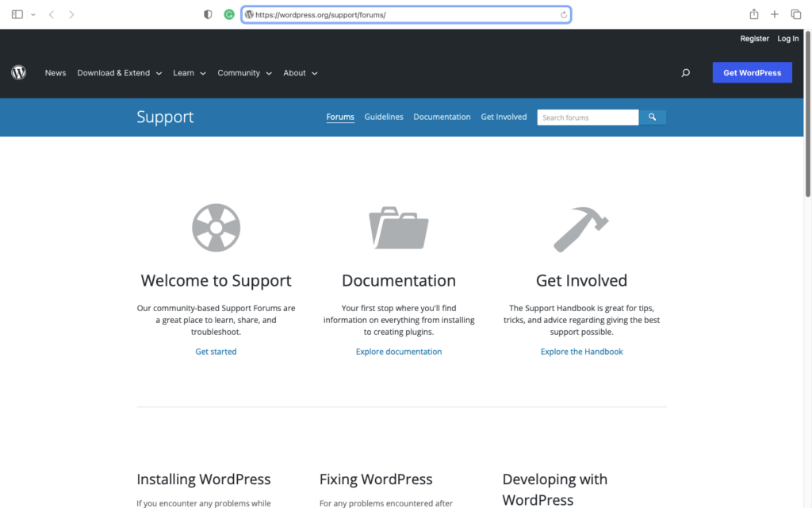Image resolution: width=812 pixels, height=508 pixels.
Task: Click the site favicon in address bar
Action: pyautogui.click(x=249, y=14)
